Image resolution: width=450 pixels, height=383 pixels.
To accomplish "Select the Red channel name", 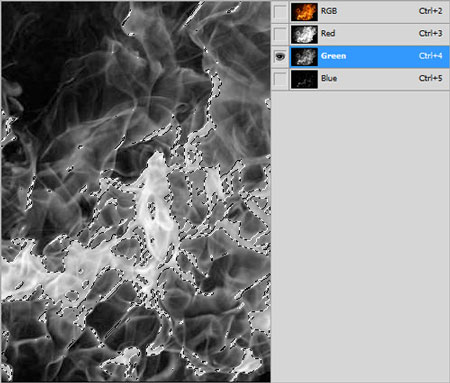I will [x=328, y=33].
